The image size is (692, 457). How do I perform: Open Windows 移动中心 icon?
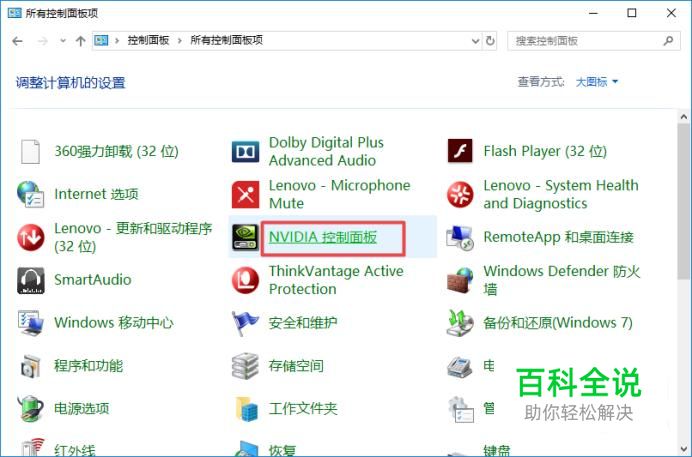click(30, 323)
